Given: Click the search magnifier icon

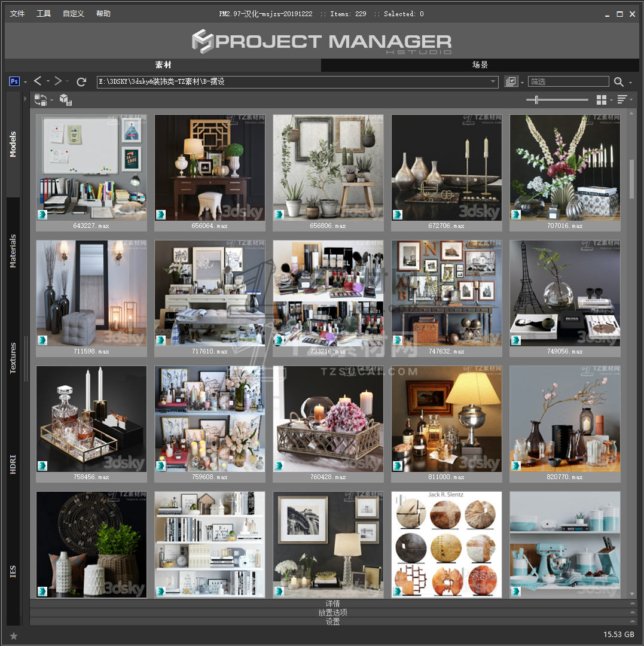Looking at the screenshot, I should [618, 81].
